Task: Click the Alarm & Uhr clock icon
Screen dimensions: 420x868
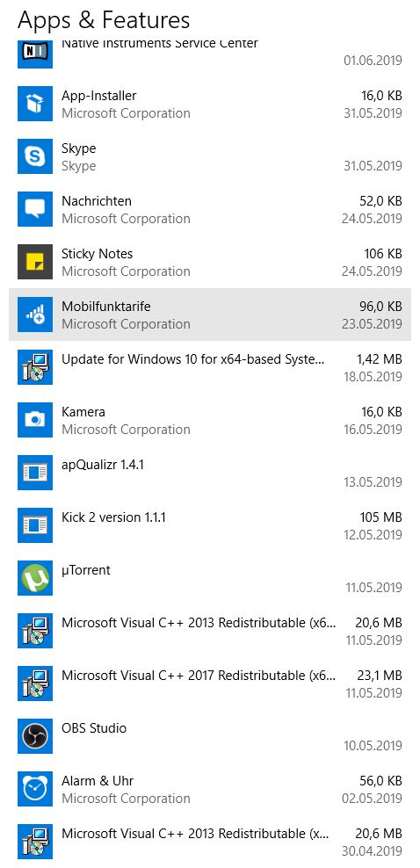Action: pos(35,789)
